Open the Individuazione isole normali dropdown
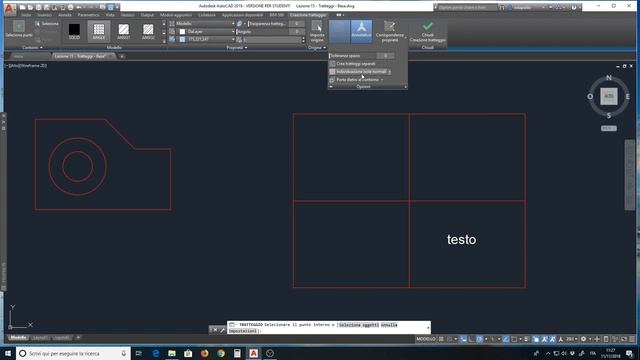640x360 pixels. [x=360, y=71]
